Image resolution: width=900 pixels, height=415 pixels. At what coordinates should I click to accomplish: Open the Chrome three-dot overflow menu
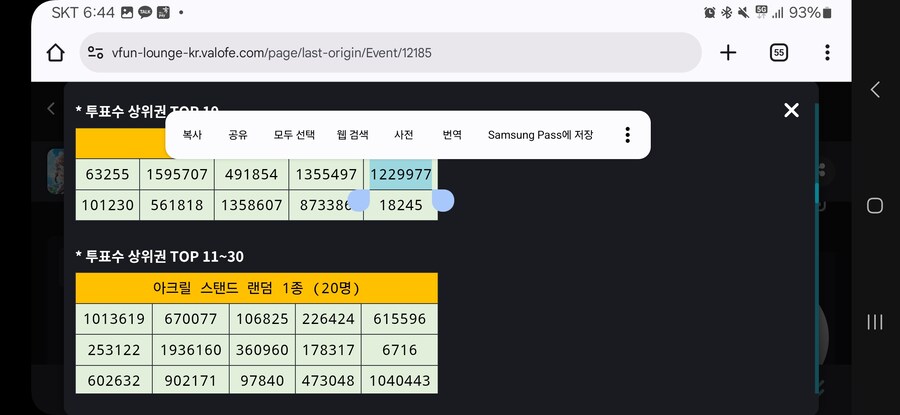pyautogui.click(x=827, y=53)
